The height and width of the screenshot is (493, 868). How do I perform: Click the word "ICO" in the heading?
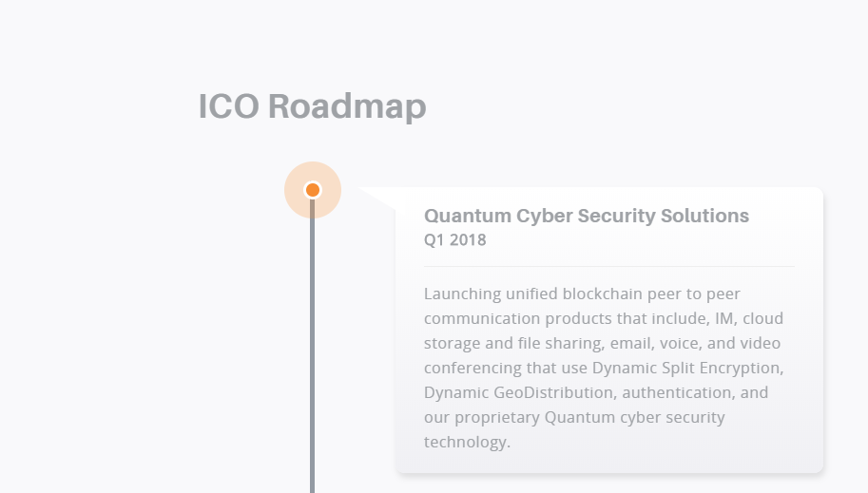pyautogui.click(x=228, y=106)
